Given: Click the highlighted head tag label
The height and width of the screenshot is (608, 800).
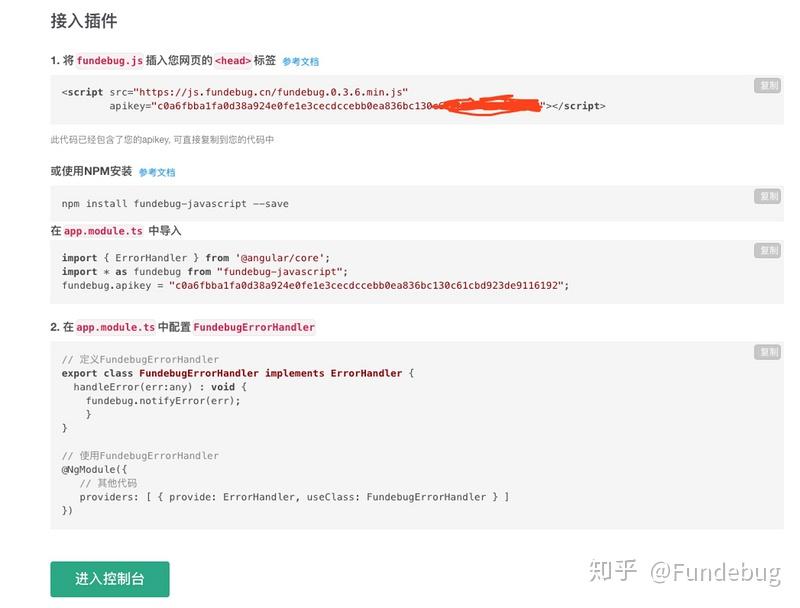Looking at the screenshot, I should (231, 59).
